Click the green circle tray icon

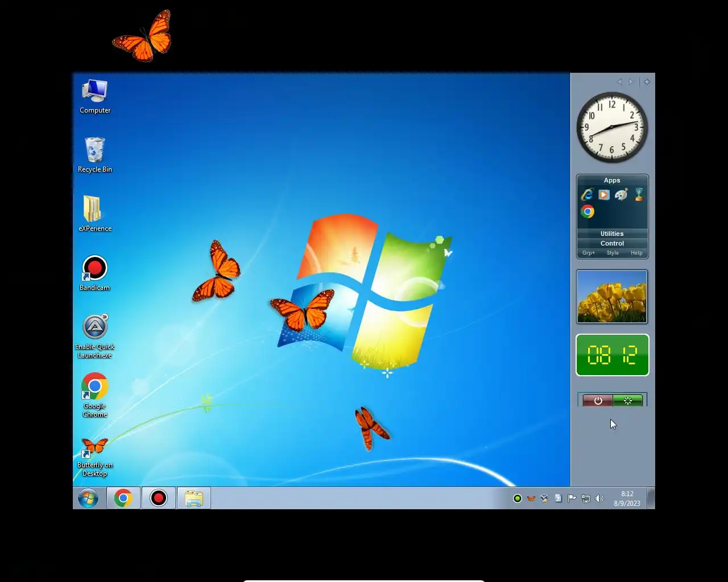pos(518,498)
